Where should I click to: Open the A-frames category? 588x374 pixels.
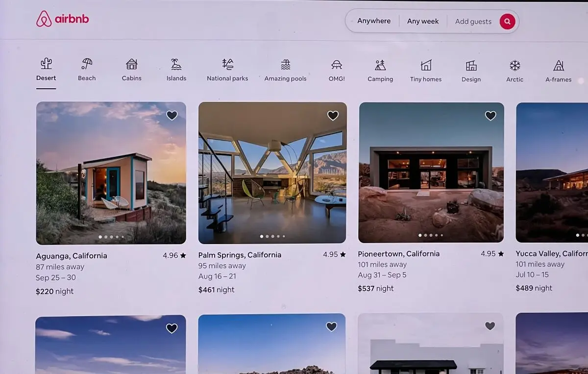click(x=558, y=69)
